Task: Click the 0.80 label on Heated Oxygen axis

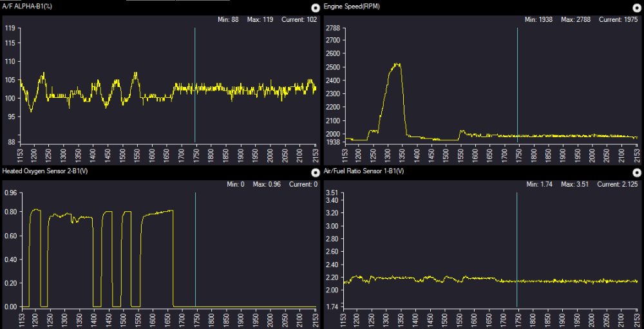Action: tap(10, 212)
